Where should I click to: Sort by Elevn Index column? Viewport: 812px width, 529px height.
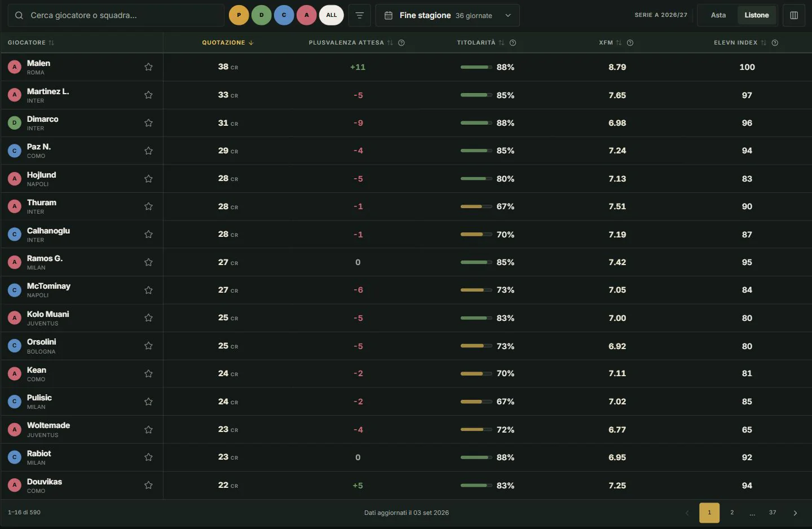[x=740, y=43]
